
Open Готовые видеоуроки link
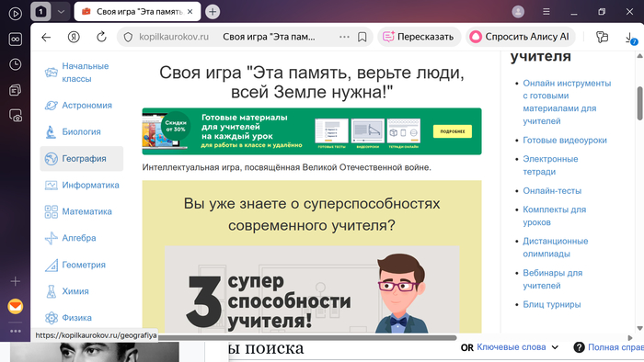pyautogui.click(x=565, y=141)
